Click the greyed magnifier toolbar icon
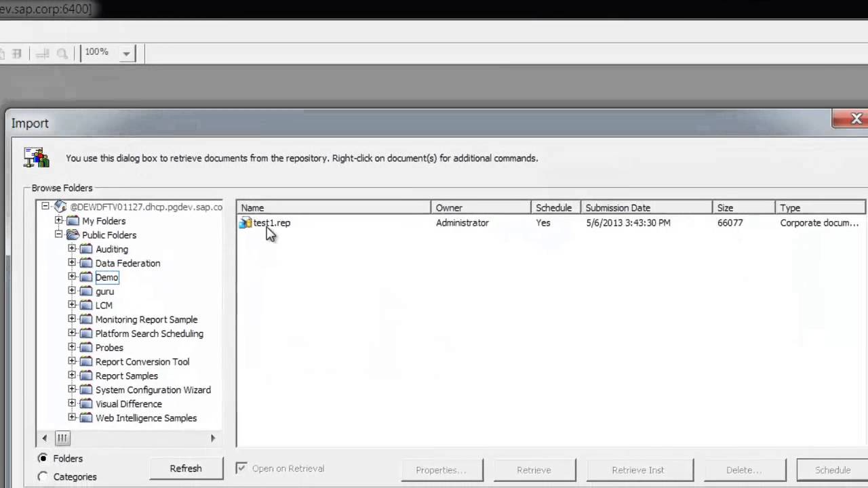The width and height of the screenshot is (868, 488). (x=62, y=53)
